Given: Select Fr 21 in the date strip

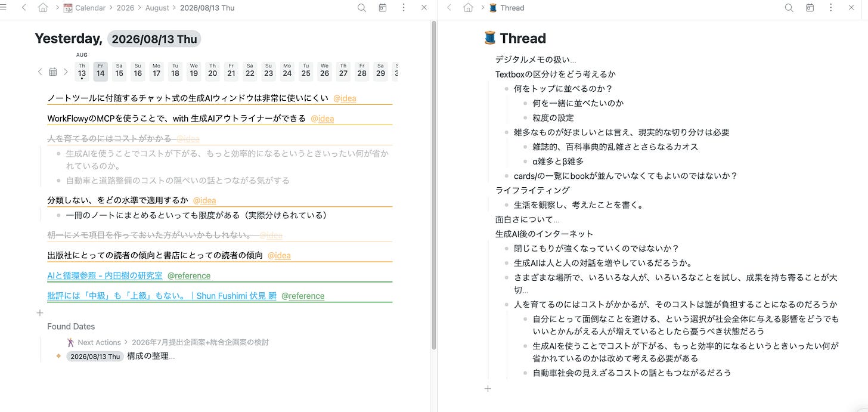Looking at the screenshot, I should (231, 71).
